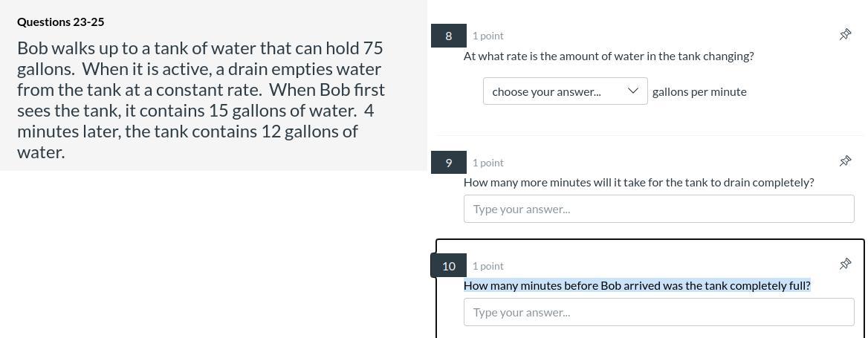Click the question 9 number badge
The height and width of the screenshot is (338, 868).
[x=449, y=163]
